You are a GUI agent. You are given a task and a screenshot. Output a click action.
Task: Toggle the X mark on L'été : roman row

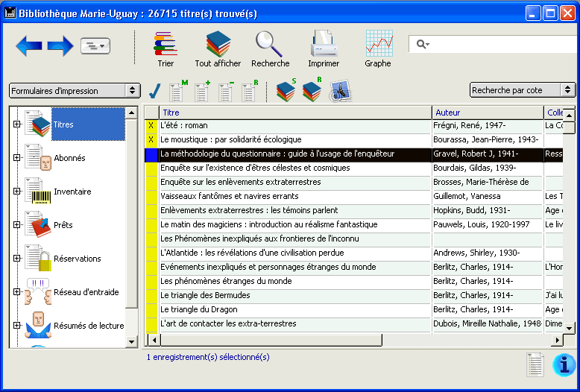pyautogui.click(x=151, y=126)
